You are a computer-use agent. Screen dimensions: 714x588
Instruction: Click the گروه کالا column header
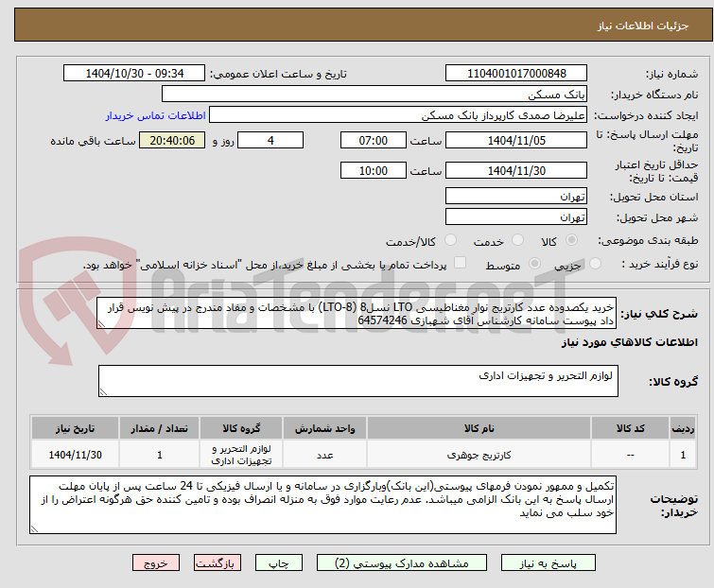(x=241, y=428)
